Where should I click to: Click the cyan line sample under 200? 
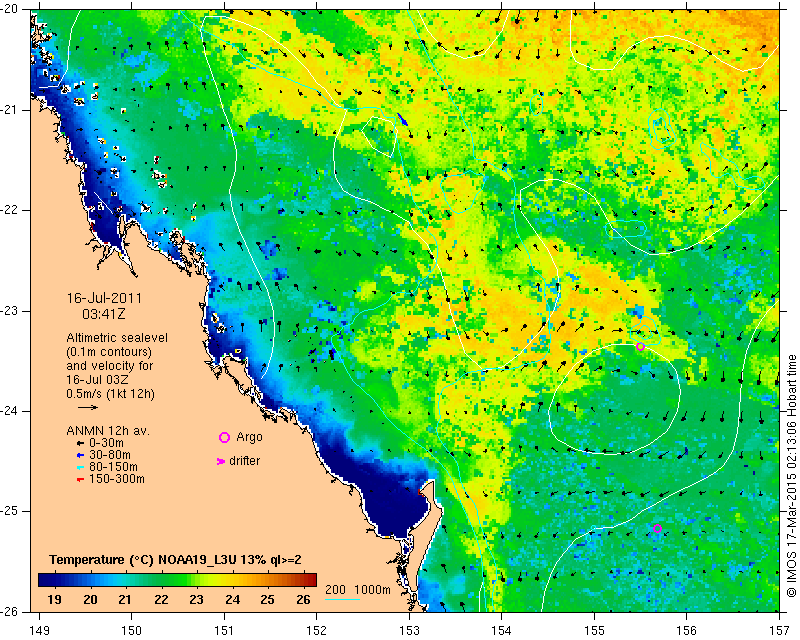coord(342,599)
